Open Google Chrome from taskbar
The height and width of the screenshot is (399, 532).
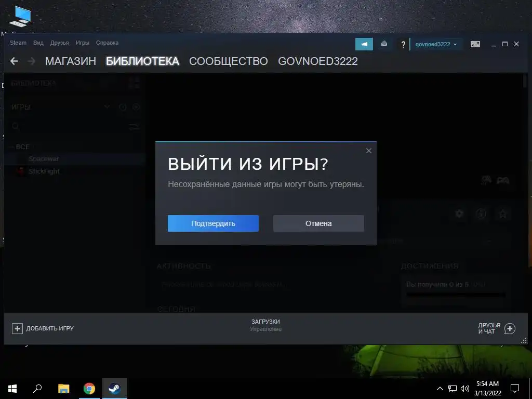tap(89, 389)
